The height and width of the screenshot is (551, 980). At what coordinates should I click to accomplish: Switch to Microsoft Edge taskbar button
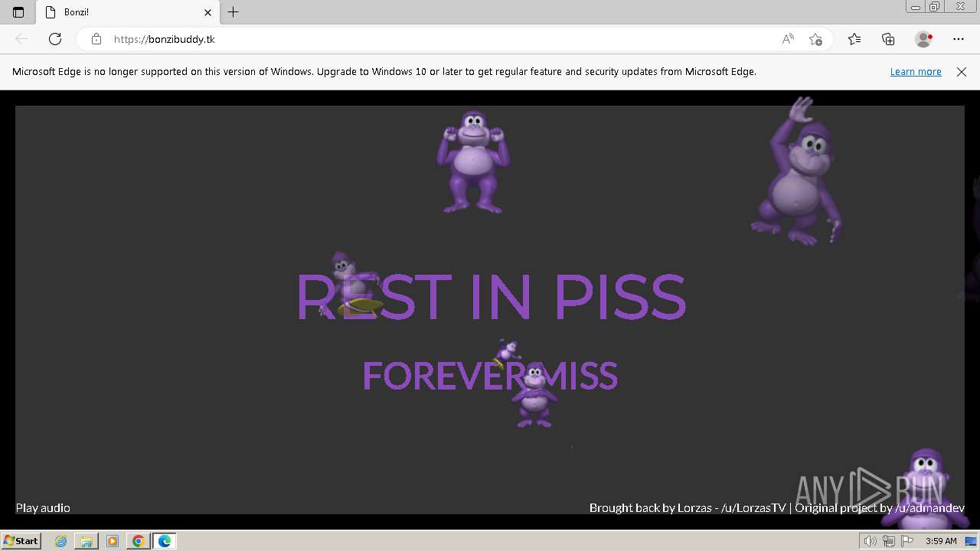pos(165,541)
